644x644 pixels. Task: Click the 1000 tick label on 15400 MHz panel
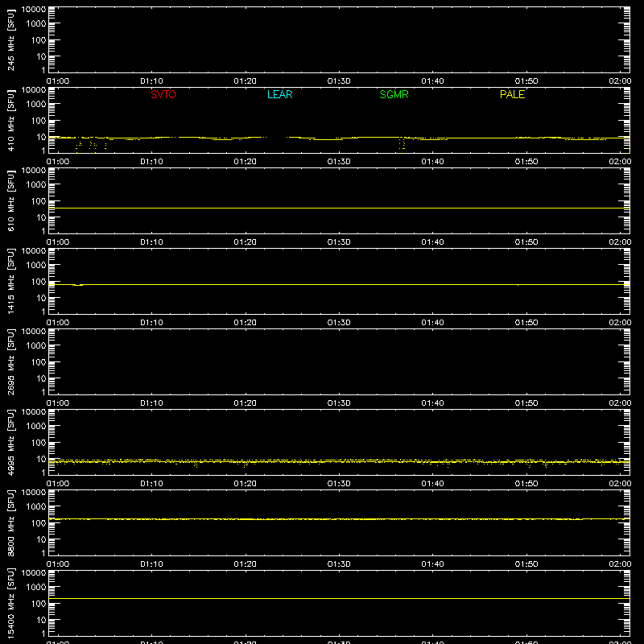(x=36, y=588)
